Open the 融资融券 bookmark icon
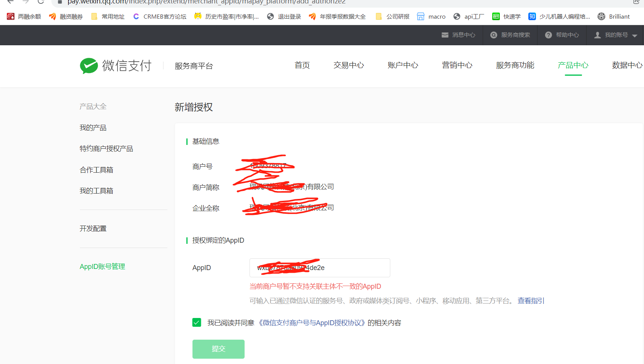 pos(52,16)
